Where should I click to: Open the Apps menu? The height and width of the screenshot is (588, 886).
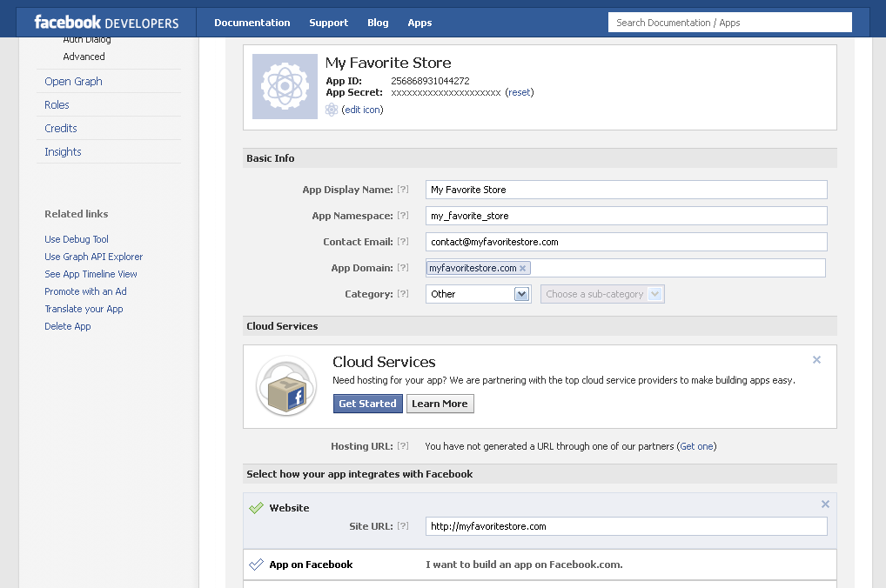[x=420, y=23]
